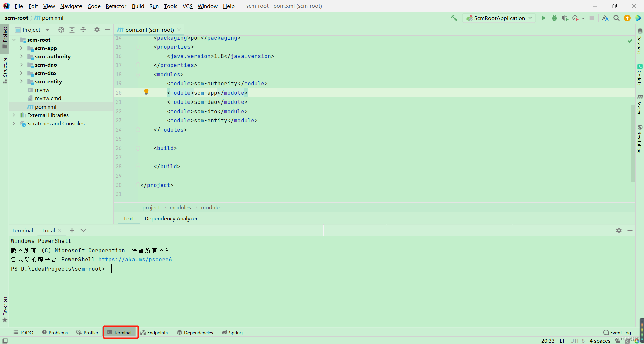The width and height of the screenshot is (644, 344).
Task: Click the orange update arrow icon
Action: click(x=627, y=18)
